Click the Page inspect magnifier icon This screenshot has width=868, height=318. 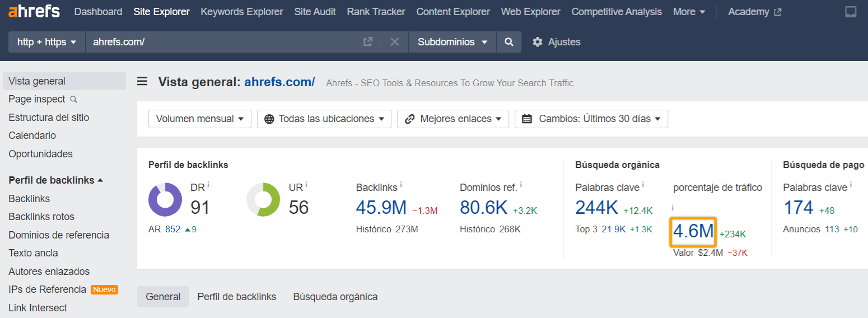[x=73, y=100]
